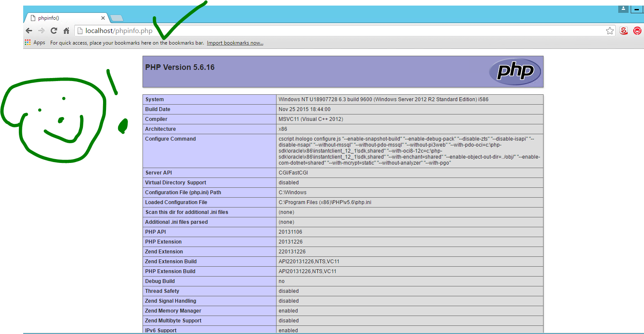Open the Apps shortcut grid icon
Viewport: 644px width, 334px height.
coord(27,42)
